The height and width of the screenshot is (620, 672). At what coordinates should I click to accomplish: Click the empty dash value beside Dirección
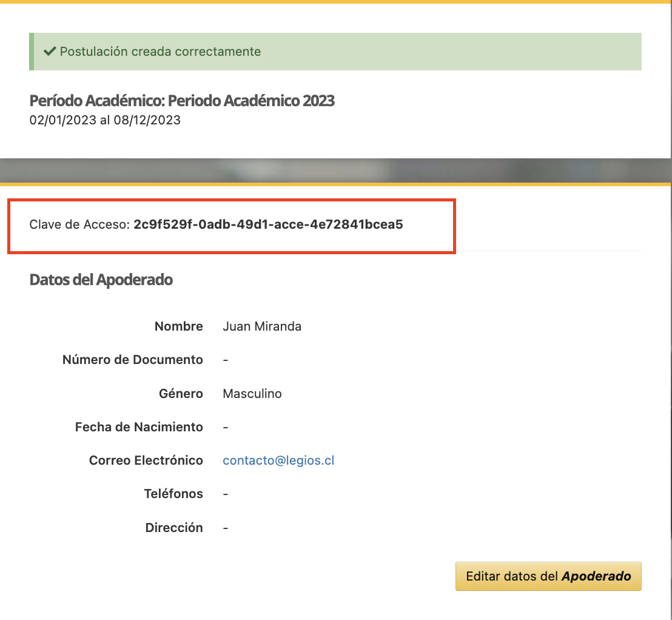pyautogui.click(x=226, y=528)
